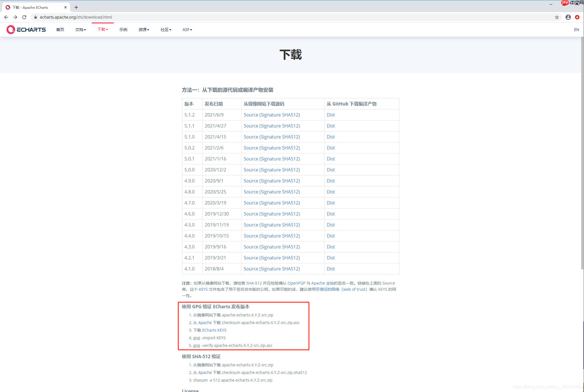Go back to the previous page

pos(6,17)
